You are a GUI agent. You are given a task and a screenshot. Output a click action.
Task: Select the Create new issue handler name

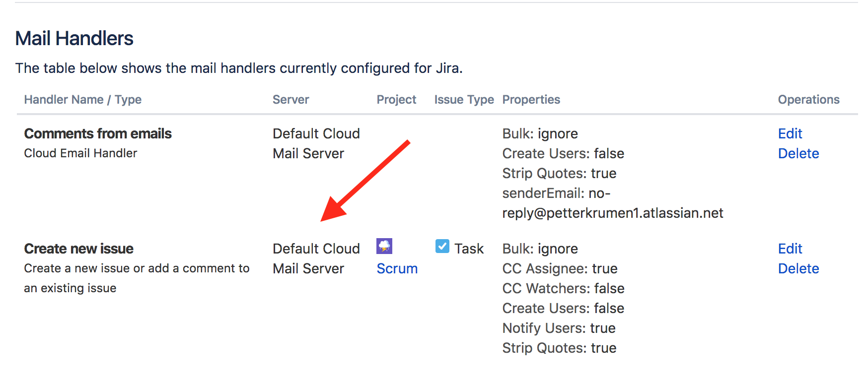(79, 249)
